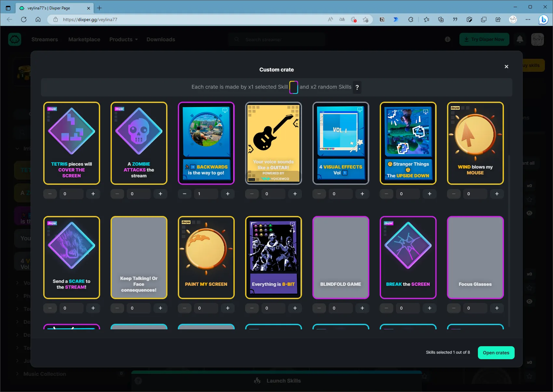Click the TETRIS skill quantity field

point(72,194)
